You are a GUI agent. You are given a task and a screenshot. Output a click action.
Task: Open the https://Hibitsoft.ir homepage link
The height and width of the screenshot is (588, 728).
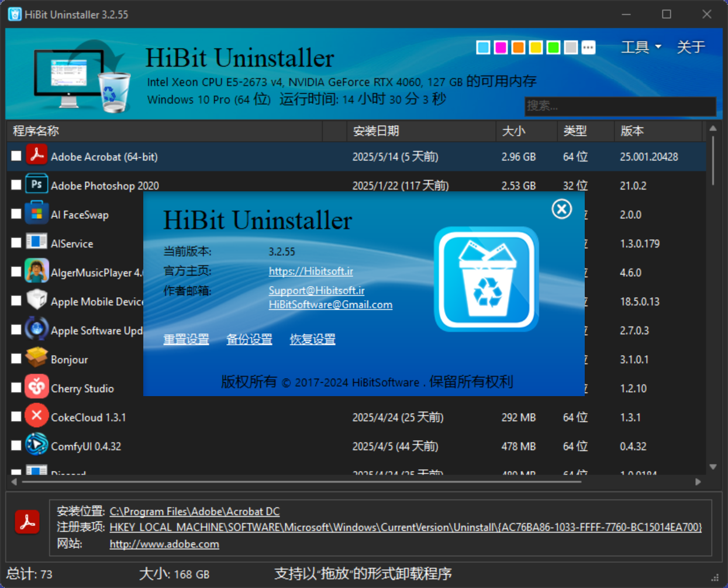click(x=311, y=271)
